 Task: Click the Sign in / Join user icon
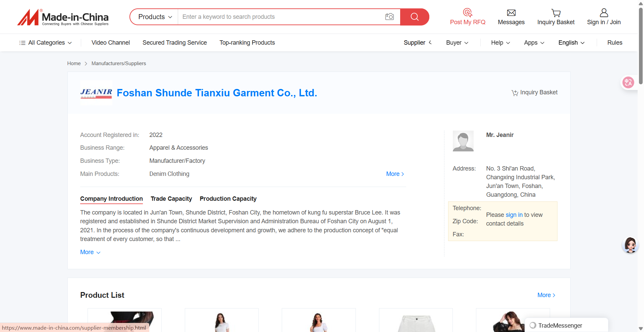point(603,13)
